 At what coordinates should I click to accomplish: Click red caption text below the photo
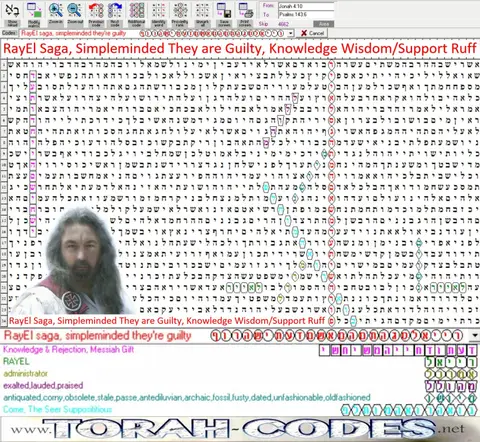tap(167, 321)
